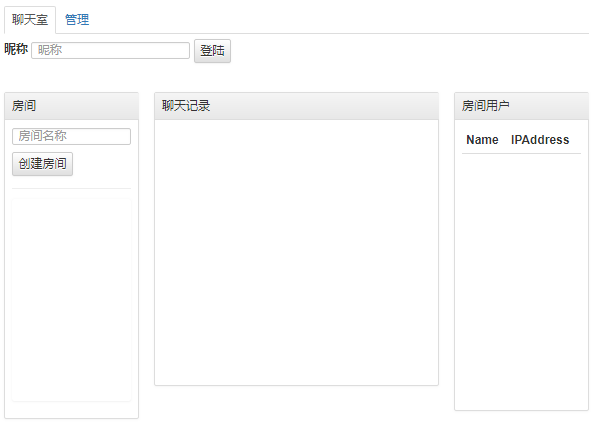Screen dimensions: 604x432
Task: Select the 房间用户 panel header
Action: [521, 106]
